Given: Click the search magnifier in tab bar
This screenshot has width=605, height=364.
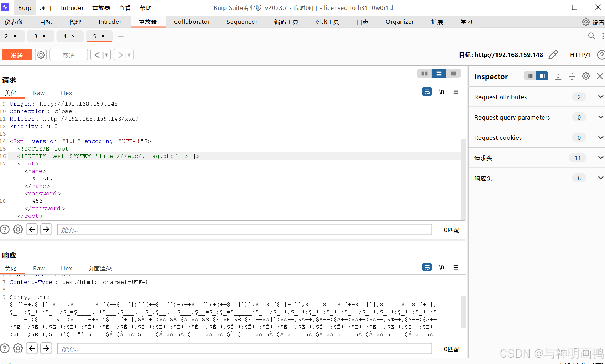Looking at the screenshot, I should (x=591, y=36).
